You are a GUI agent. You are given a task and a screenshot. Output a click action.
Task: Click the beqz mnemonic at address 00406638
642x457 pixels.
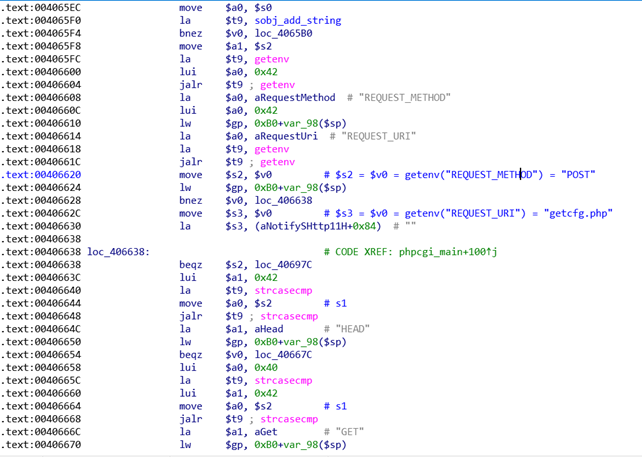click(x=191, y=265)
